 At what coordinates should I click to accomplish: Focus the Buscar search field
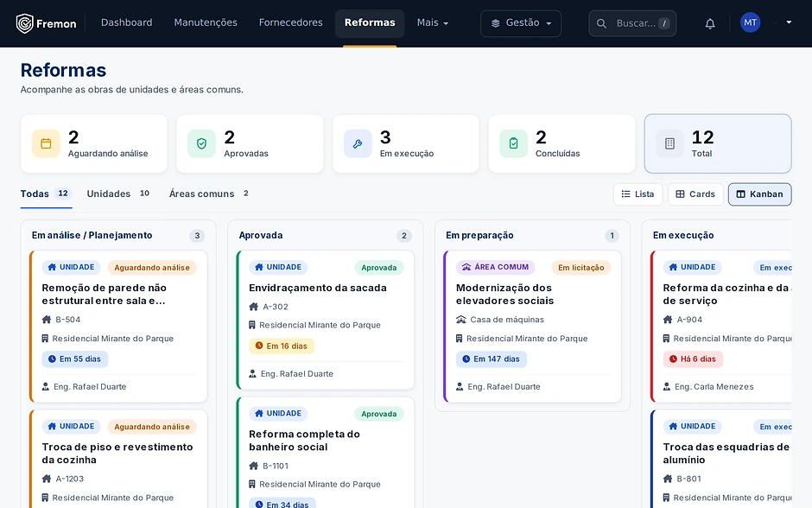[x=632, y=23]
